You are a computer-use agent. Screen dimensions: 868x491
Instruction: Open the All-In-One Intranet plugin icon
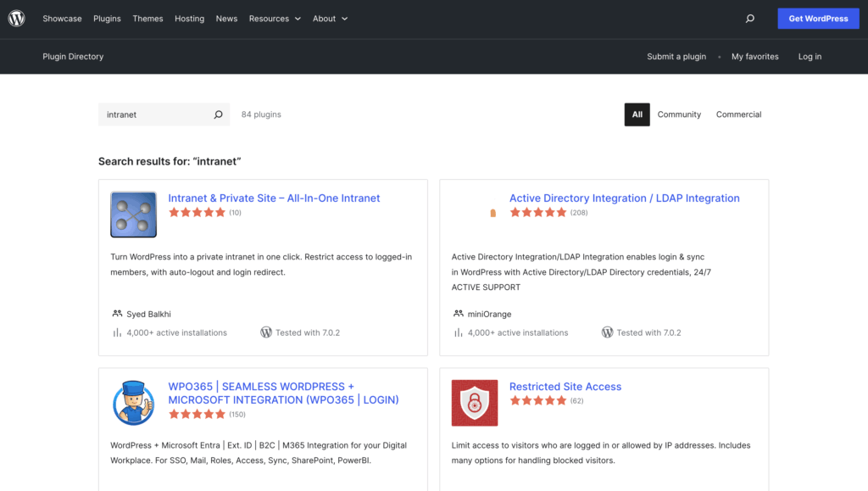click(133, 215)
